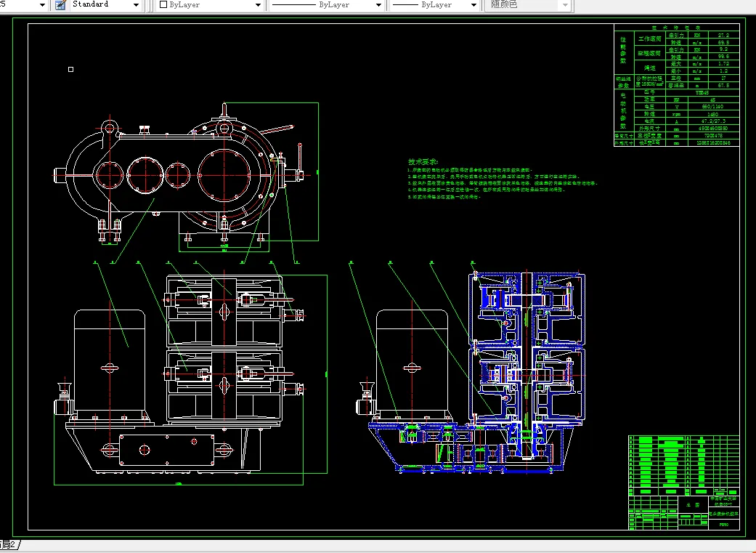This screenshot has height=553, width=756.
Task: Open the greyed 随颜色 plot style dropdown
Action: [x=565, y=5]
